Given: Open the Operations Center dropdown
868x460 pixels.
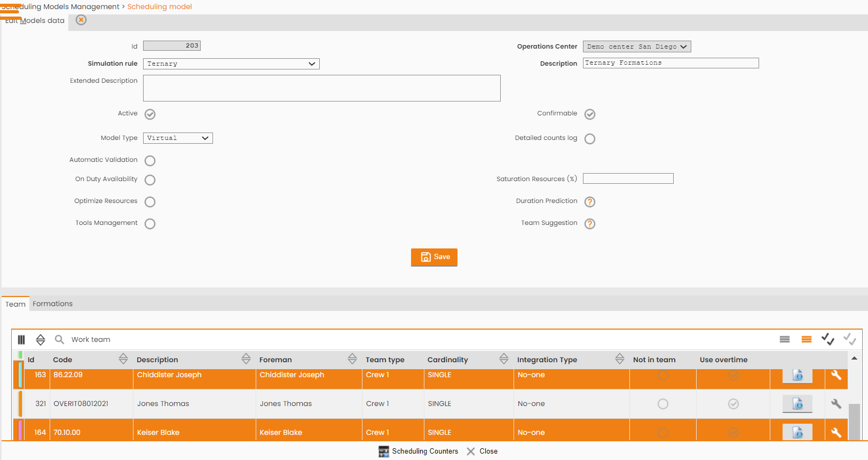Looking at the screenshot, I should [x=637, y=46].
